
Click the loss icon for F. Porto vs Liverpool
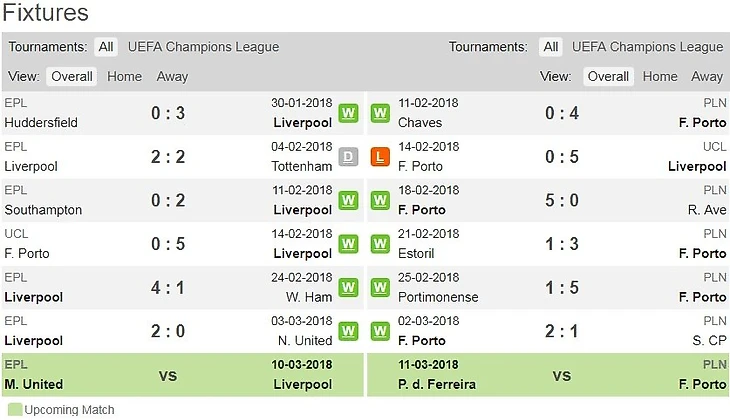click(x=379, y=156)
